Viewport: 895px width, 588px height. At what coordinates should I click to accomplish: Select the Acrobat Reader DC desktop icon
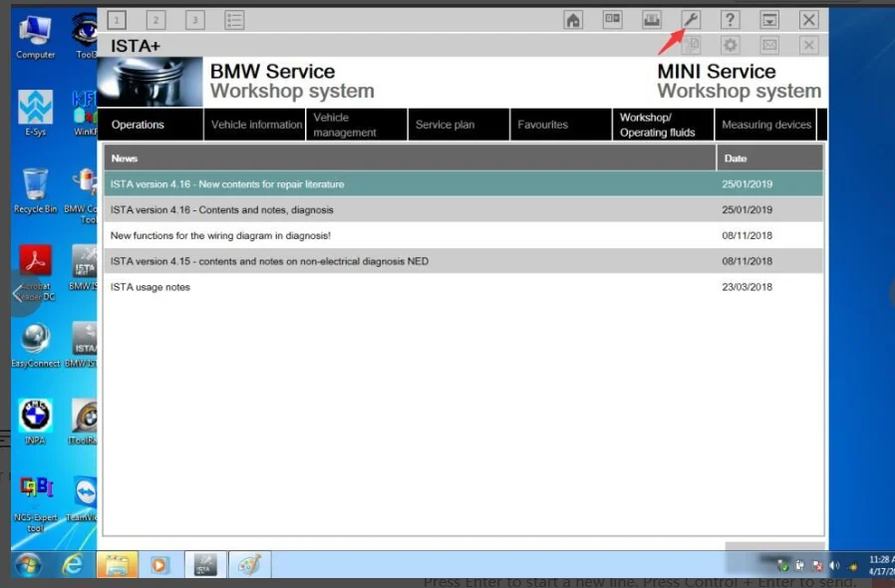tap(36, 272)
